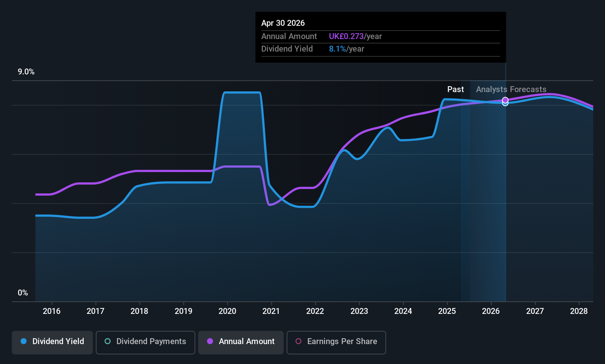Viewport: 605px width, 364px height.
Task: Click the 2028 x-axis label
Action: [579, 311]
